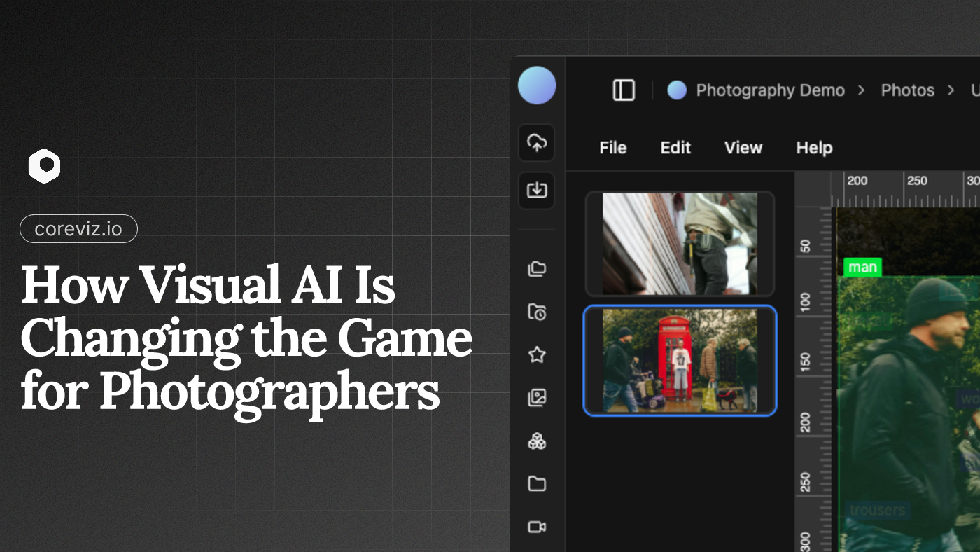Open the image gallery icon in the sidebar
Image resolution: width=980 pixels, height=552 pixels.
pos(537,398)
